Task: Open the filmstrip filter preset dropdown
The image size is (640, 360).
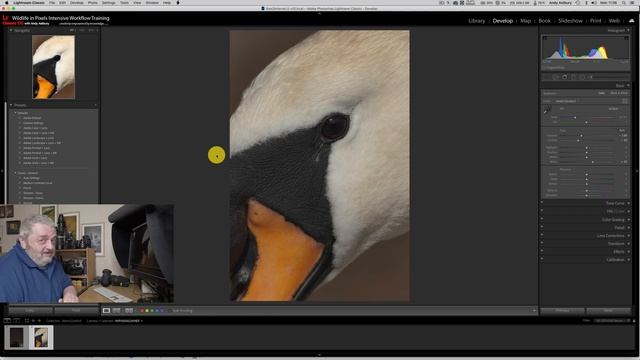Action: [611, 321]
